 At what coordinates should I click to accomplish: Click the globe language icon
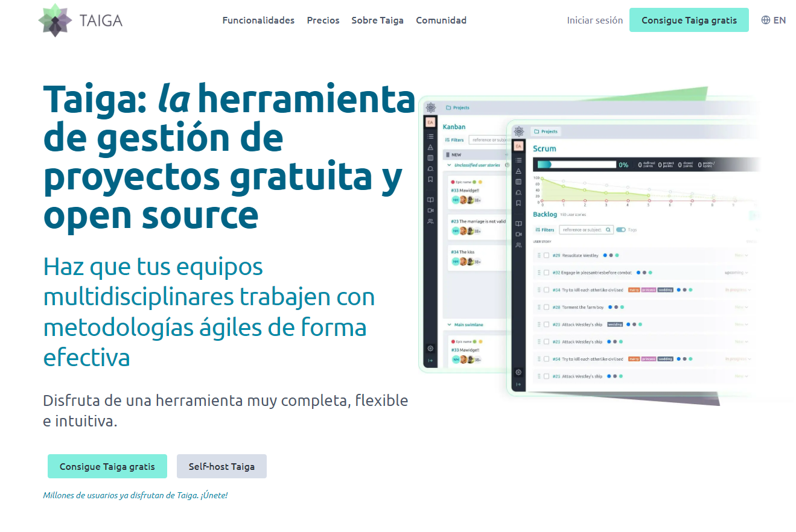(x=766, y=20)
